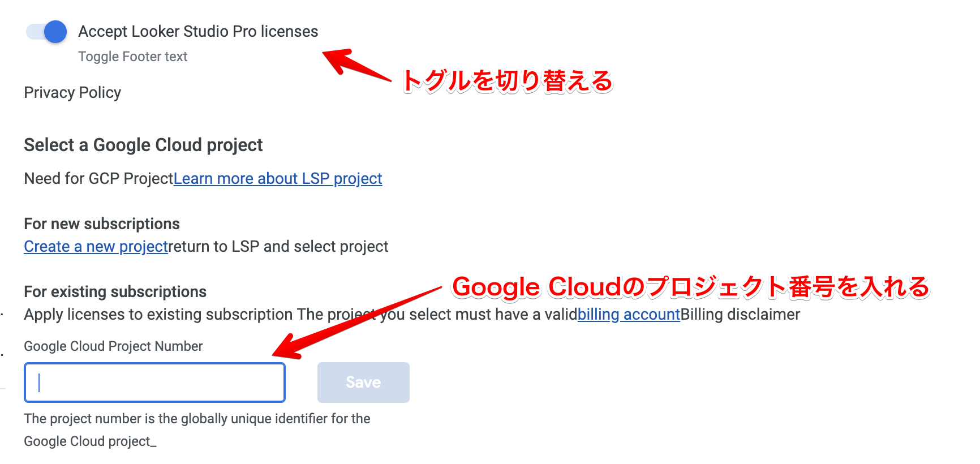Click the "Toggle Footer text" caption
Image resolution: width=980 pixels, height=464 pixels.
132,57
